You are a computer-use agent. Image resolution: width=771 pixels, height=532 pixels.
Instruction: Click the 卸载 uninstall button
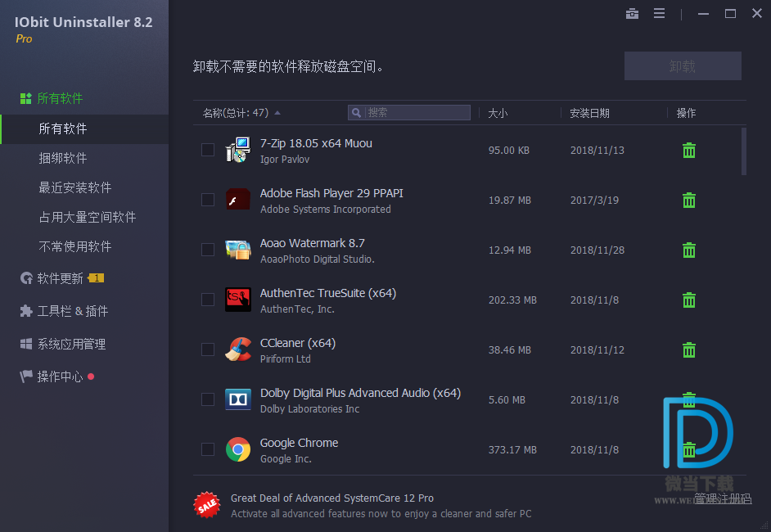point(683,65)
